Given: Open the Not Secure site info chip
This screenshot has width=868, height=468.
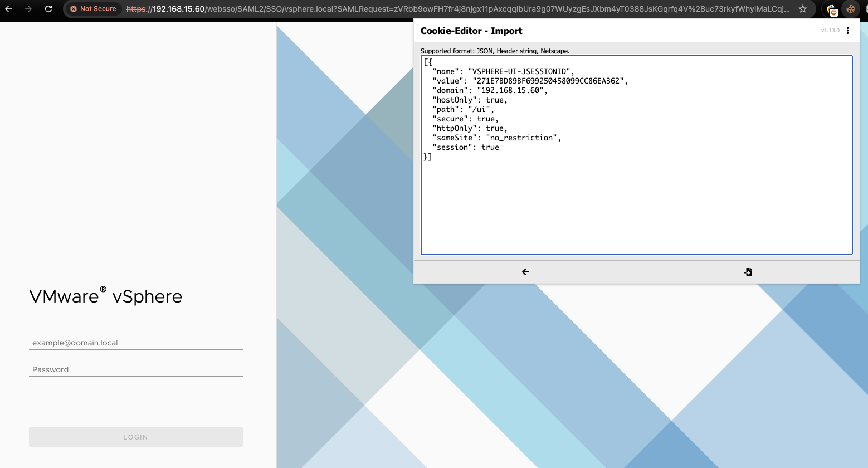Looking at the screenshot, I should 93,9.
